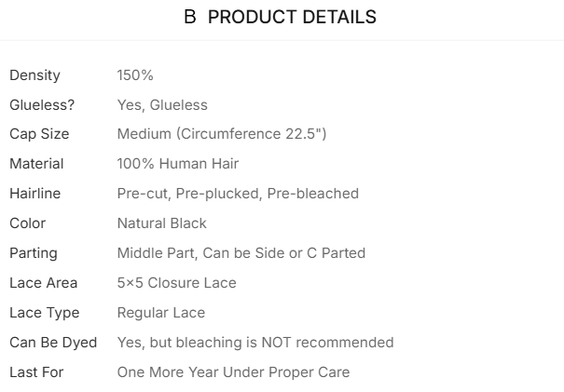Click the PRODUCT DETAILS heading
Screen dimensions: 564x392
coord(281,18)
